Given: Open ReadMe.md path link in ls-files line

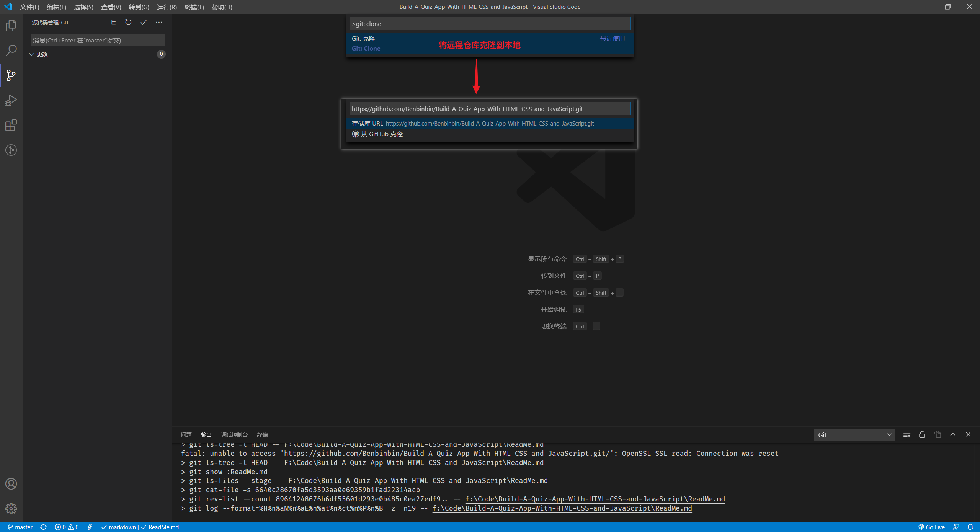Looking at the screenshot, I should 418,481.
